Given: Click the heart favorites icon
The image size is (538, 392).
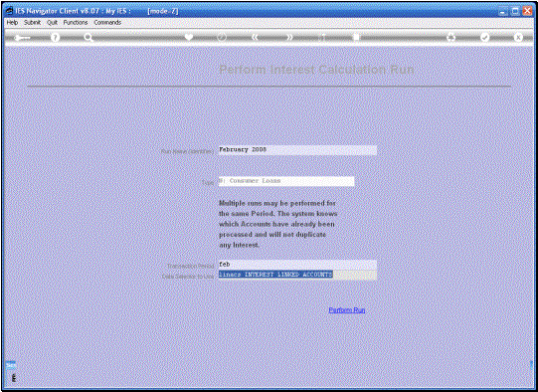Looking at the screenshot, I should click(189, 37).
